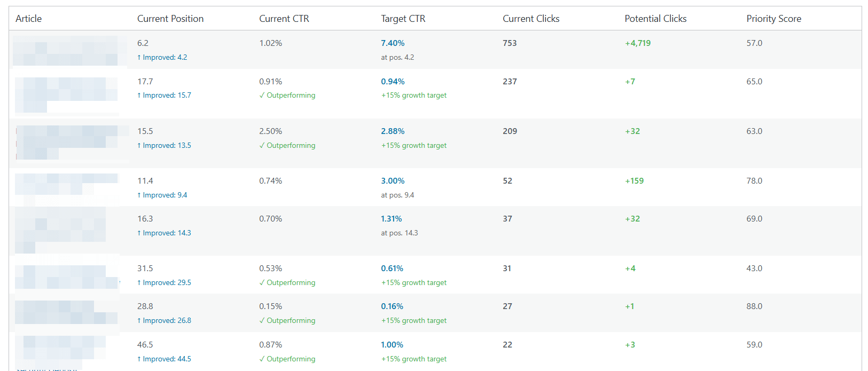The width and height of the screenshot is (868, 371).
Task: Open the 3.00% Target CTR link
Action: (392, 180)
